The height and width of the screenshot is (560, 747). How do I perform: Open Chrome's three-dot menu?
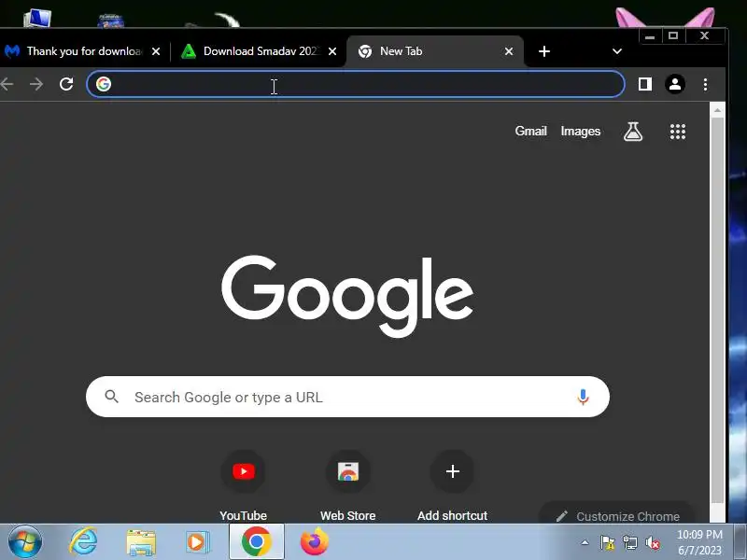point(705,84)
